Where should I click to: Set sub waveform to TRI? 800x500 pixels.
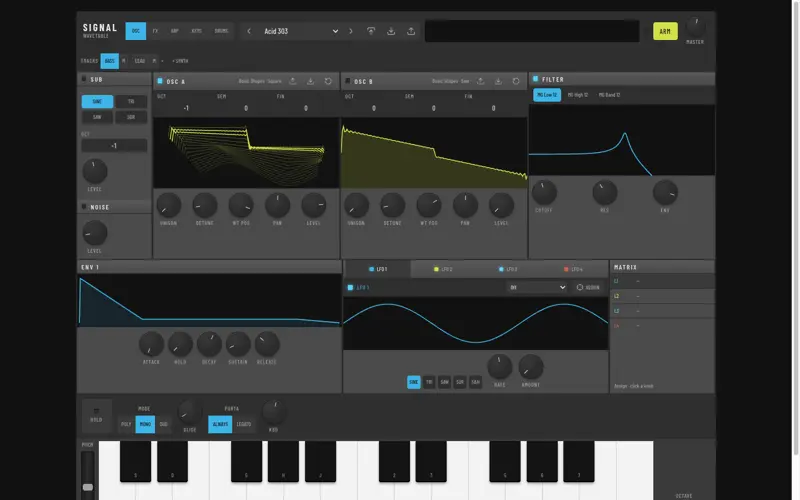coord(131,102)
